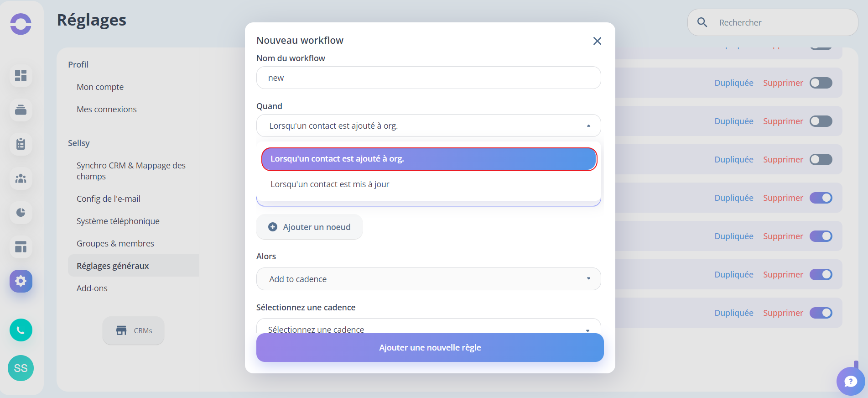Toggle the switch beside the third Supprimer link
This screenshot has width=868, height=398.
[x=821, y=160]
